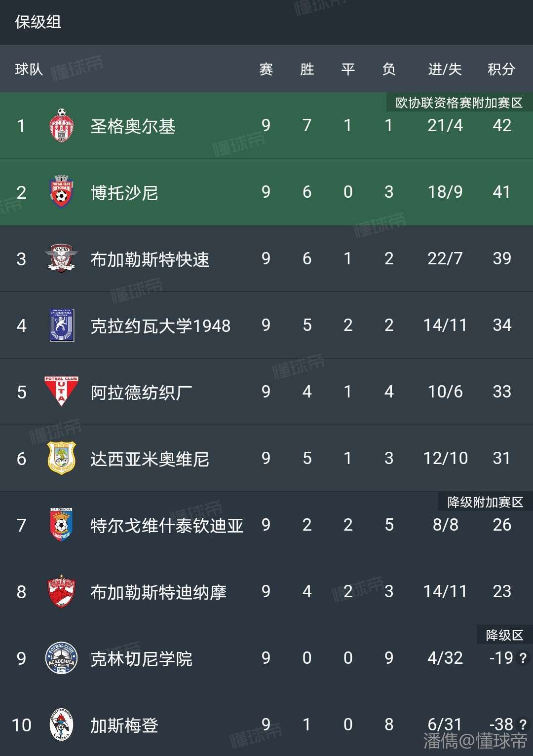Select the 降级区 zone tag
Image resolution: width=533 pixels, height=756 pixels.
pos(504,635)
